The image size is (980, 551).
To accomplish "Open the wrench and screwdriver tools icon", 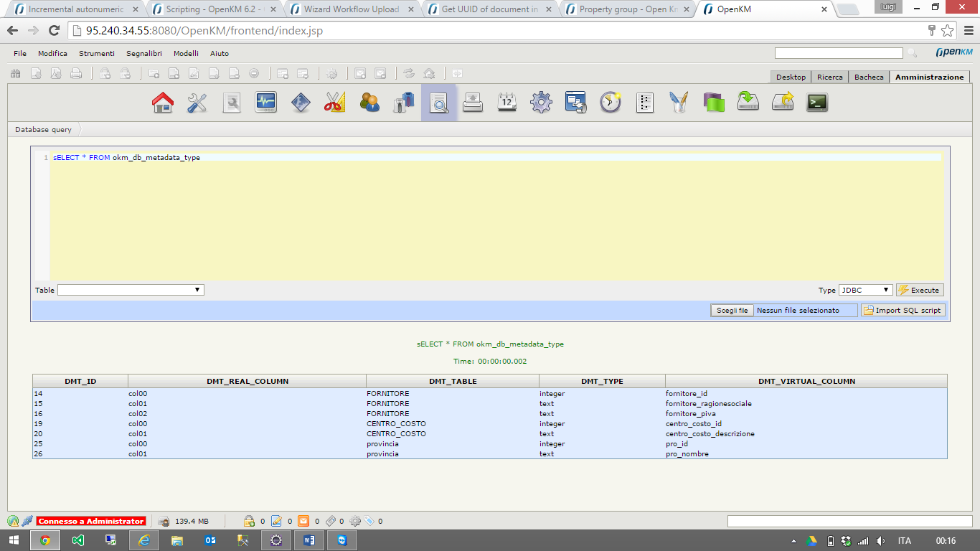I will coord(197,103).
